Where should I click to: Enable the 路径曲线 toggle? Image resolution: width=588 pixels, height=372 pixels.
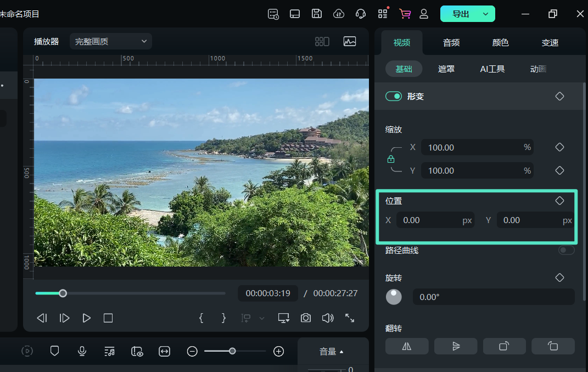[x=566, y=251]
